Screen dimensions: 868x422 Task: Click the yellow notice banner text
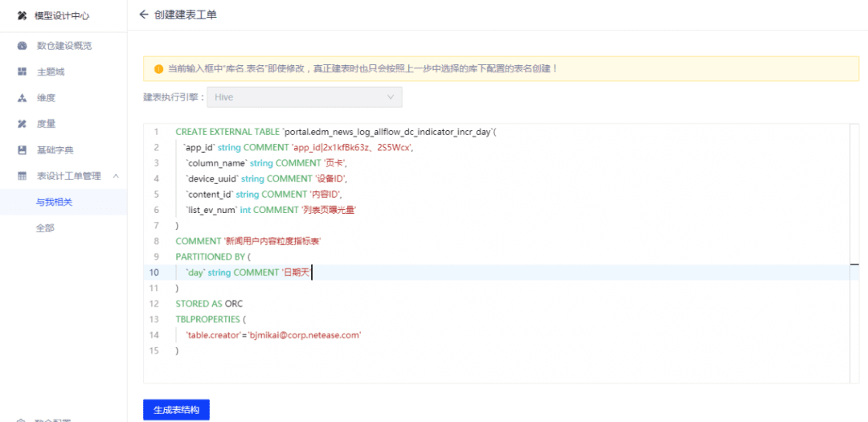(362, 69)
